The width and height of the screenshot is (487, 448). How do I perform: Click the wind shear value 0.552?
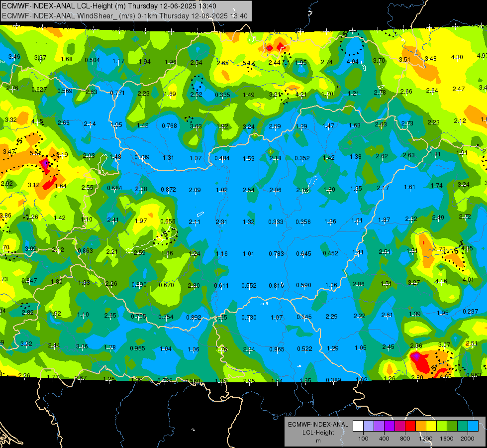(x=249, y=286)
